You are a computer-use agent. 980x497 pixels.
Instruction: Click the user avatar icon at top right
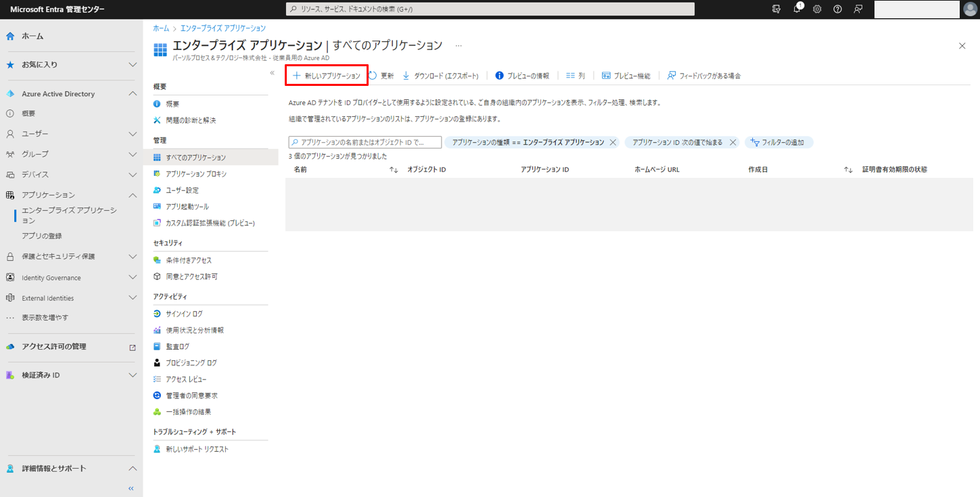(969, 9)
